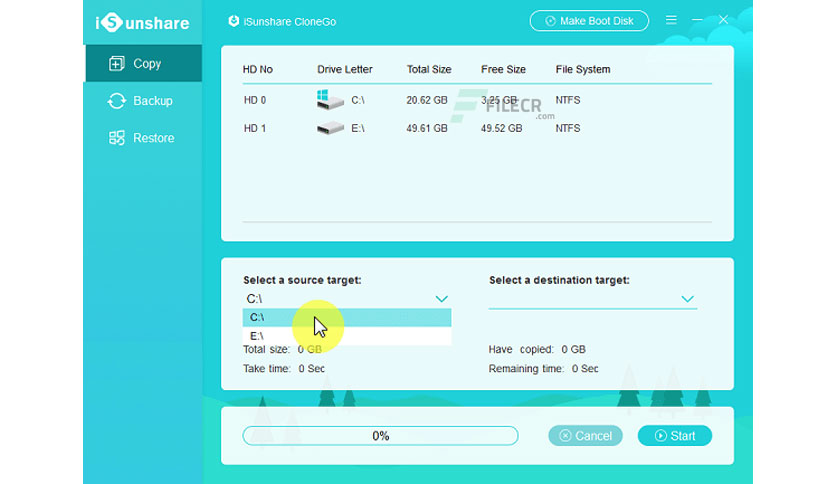Screen dimensions: 836x484
Task: Choose E:\ in the source dropdown list
Action: 347,336
